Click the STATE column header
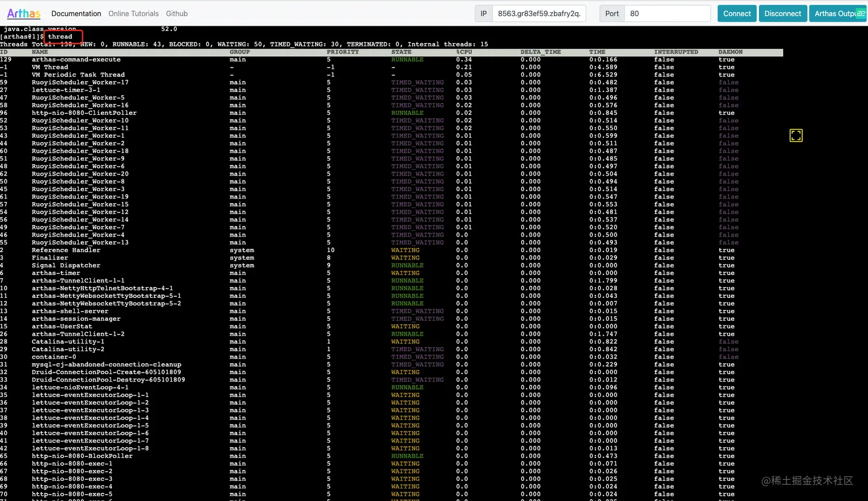The height and width of the screenshot is (501, 868). [x=401, y=52]
